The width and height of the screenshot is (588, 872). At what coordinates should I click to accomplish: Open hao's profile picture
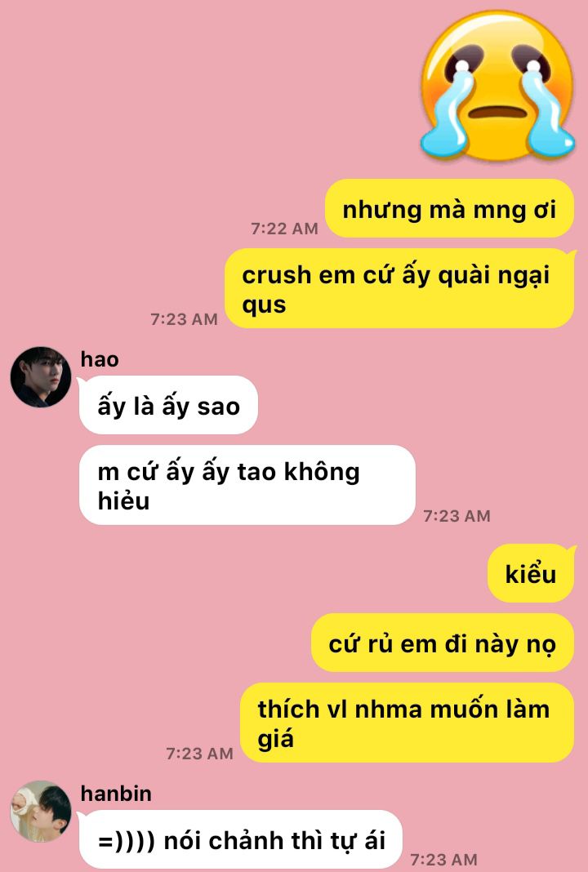(x=41, y=377)
